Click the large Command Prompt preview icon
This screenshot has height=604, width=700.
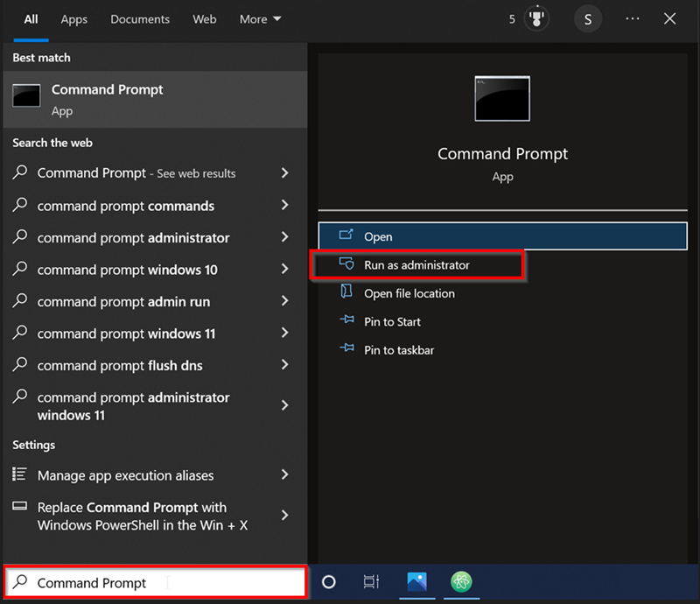click(502, 99)
